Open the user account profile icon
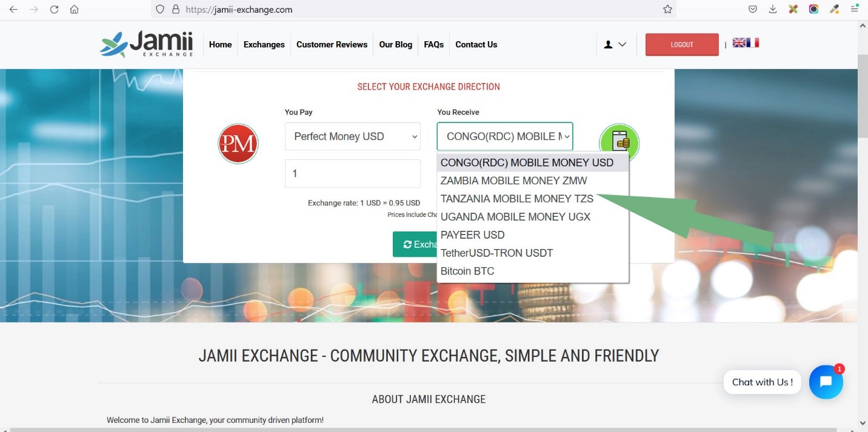The height and width of the screenshot is (432, 868). pyautogui.click(x=609, y=45)
